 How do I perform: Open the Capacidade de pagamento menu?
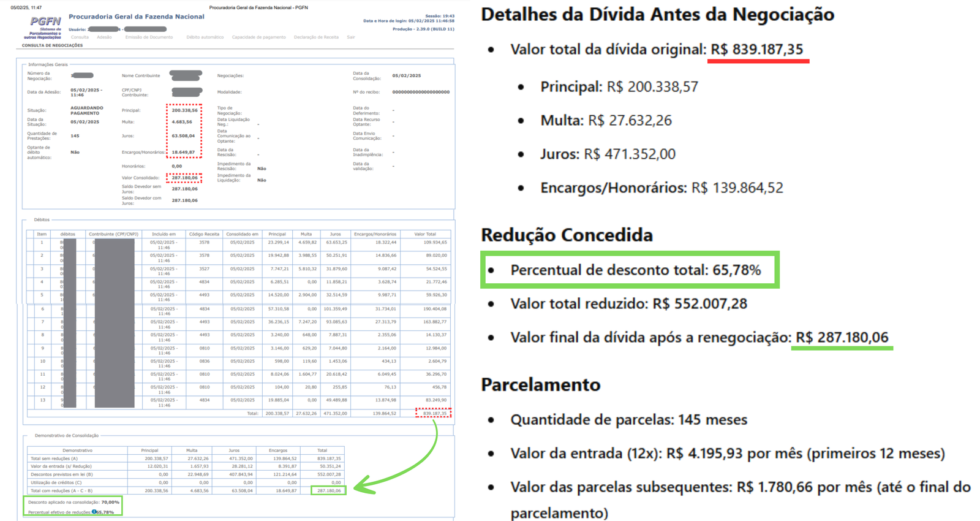pos(258,37)
